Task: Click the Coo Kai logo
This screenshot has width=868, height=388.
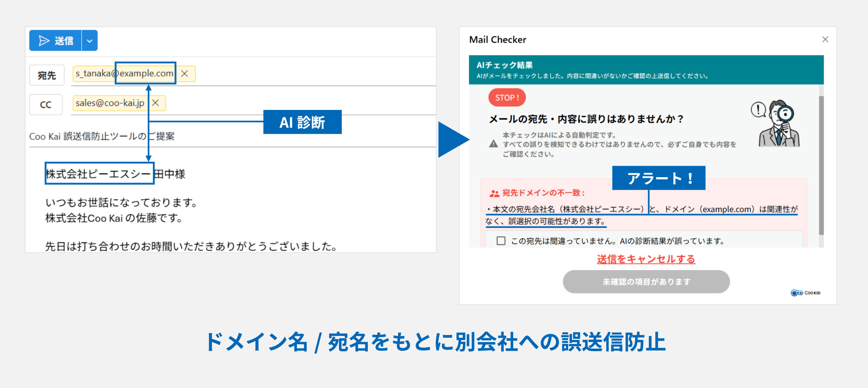Action: click(805, 293)
